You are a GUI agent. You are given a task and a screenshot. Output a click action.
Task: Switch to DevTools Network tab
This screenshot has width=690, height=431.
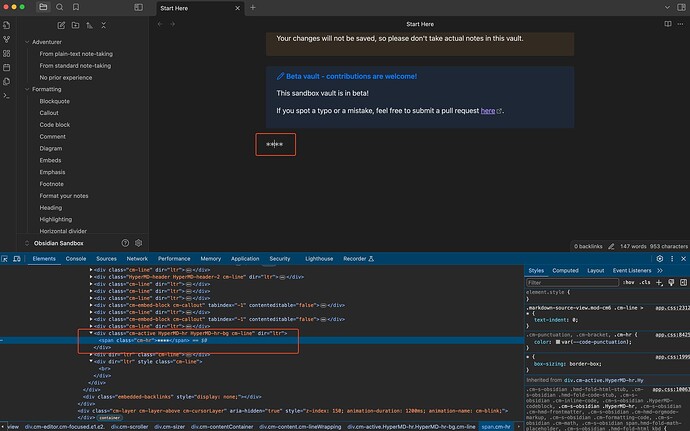coord(137,259)
